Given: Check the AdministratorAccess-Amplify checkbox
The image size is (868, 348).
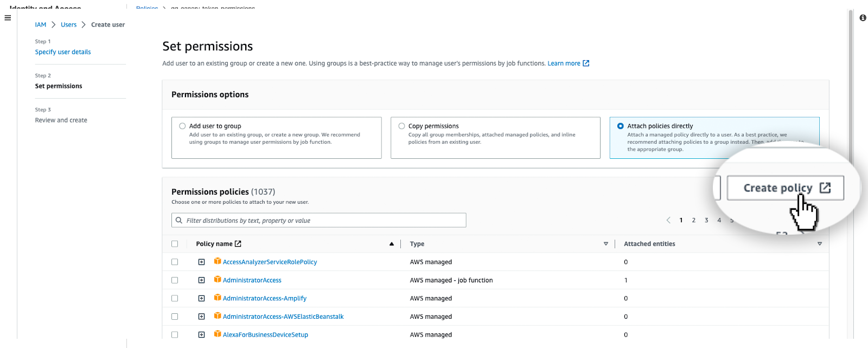Looking at the screenshot, I should [175, 298].
